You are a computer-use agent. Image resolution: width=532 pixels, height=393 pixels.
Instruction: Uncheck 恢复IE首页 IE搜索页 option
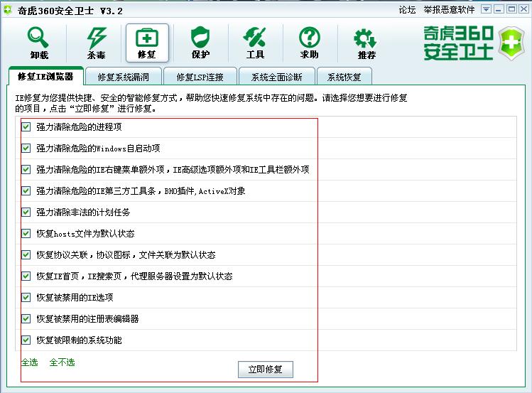pos(26,276)
